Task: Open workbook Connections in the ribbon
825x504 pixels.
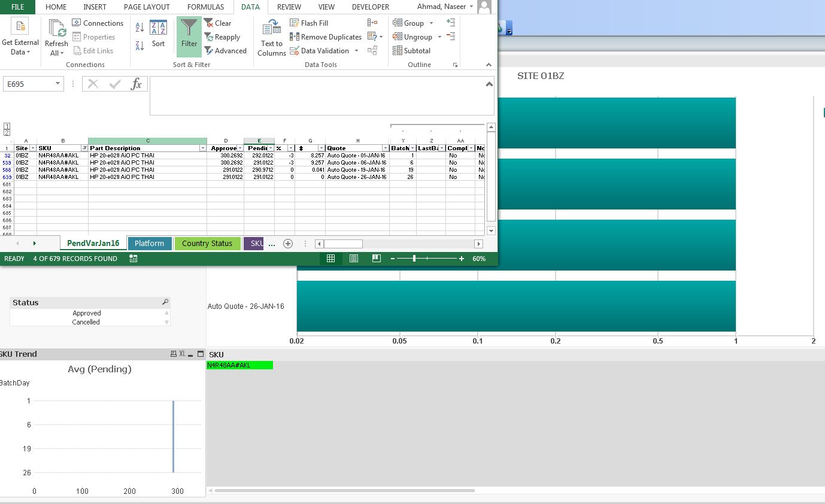Action: 98,23
